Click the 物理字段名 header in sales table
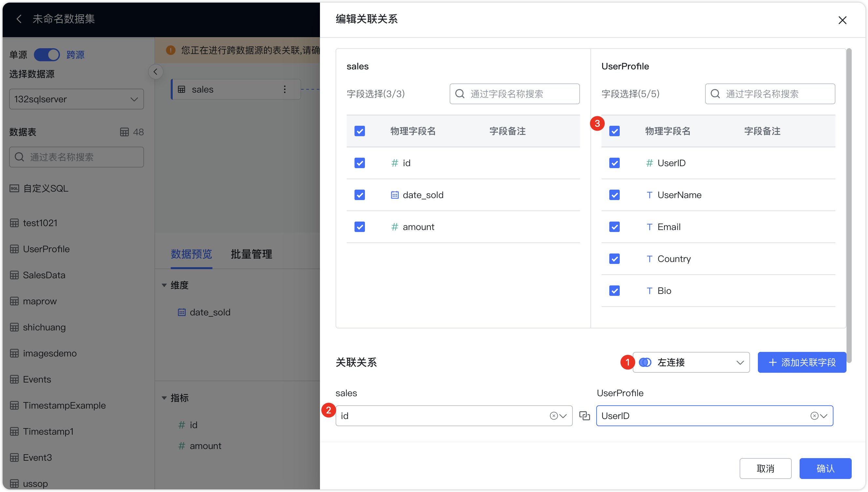 (413, 131)
